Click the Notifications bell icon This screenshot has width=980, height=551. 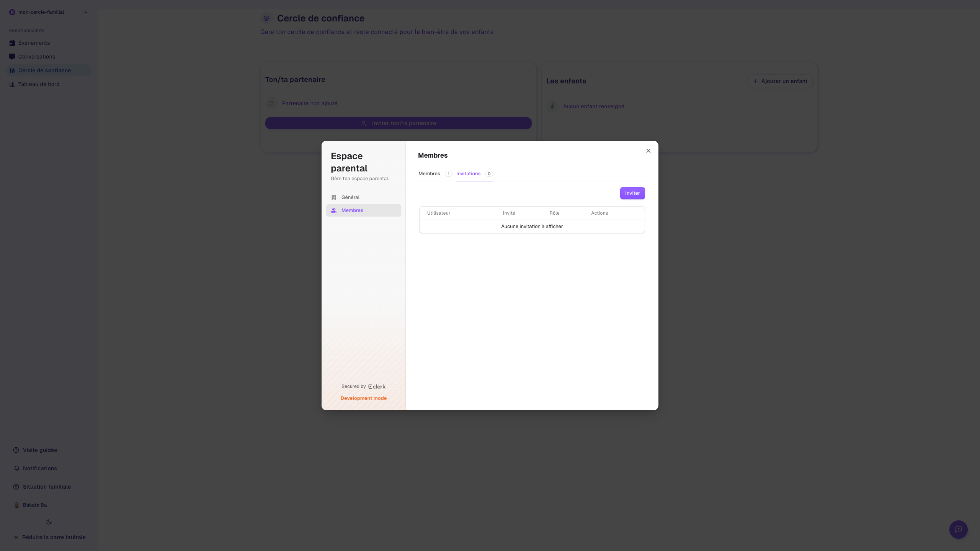(x=16, y=468)
